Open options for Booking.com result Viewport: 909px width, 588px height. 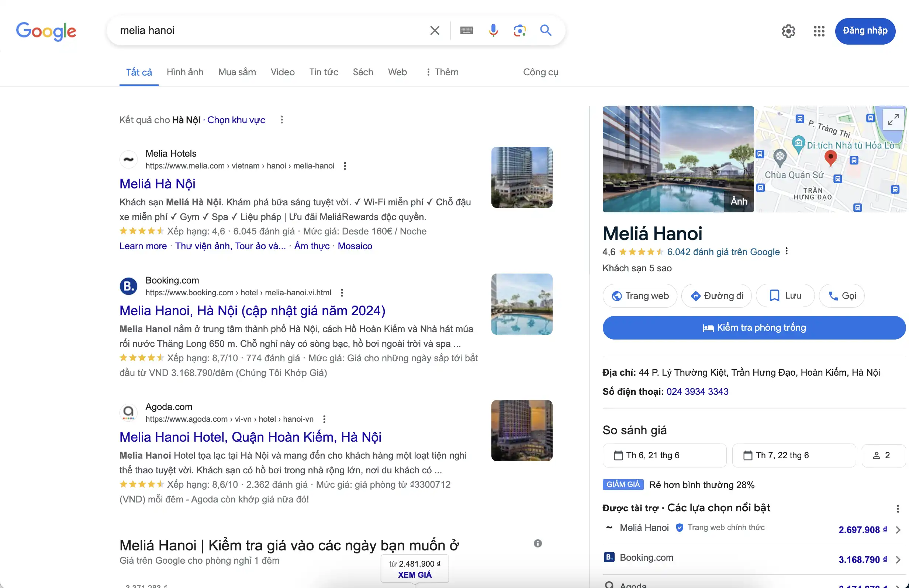[x=342, y=293]
